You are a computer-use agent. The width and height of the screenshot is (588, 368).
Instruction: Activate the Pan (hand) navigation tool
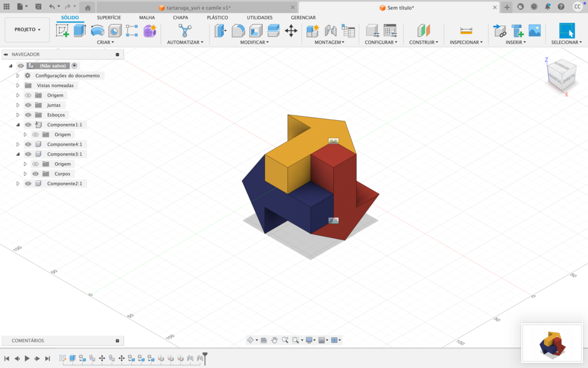pos(273,339)
